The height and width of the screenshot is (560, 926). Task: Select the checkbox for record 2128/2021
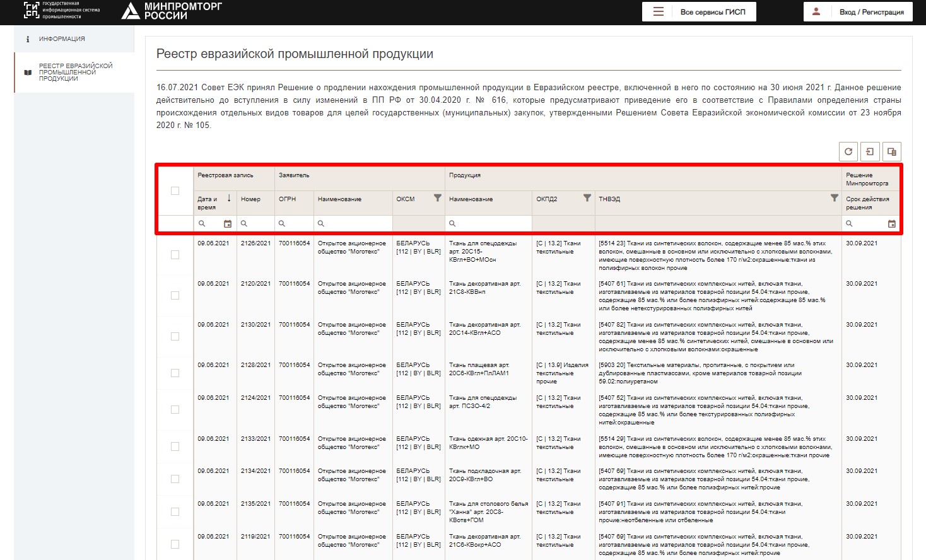tap(175, 373)
